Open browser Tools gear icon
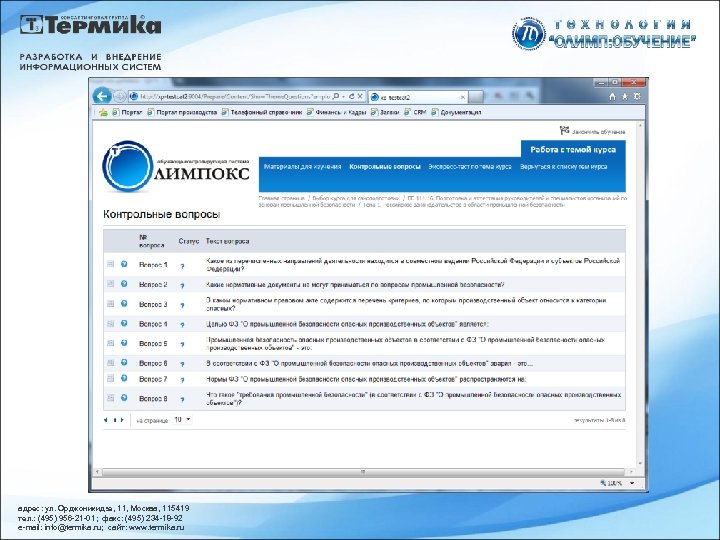720x540 pixels. click(x=637, y=96)
